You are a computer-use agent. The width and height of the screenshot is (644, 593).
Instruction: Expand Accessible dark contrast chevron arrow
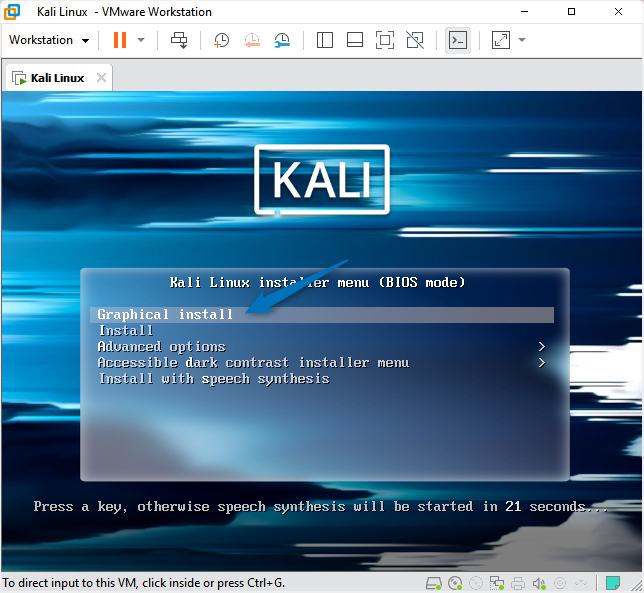coord(542,363)
